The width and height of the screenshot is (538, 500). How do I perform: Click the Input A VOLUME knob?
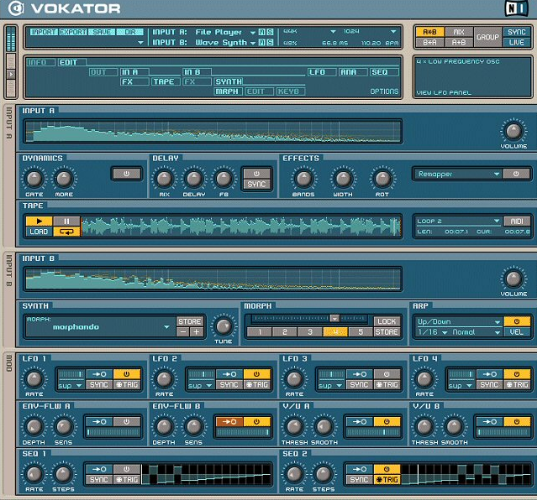coord(513,131)
